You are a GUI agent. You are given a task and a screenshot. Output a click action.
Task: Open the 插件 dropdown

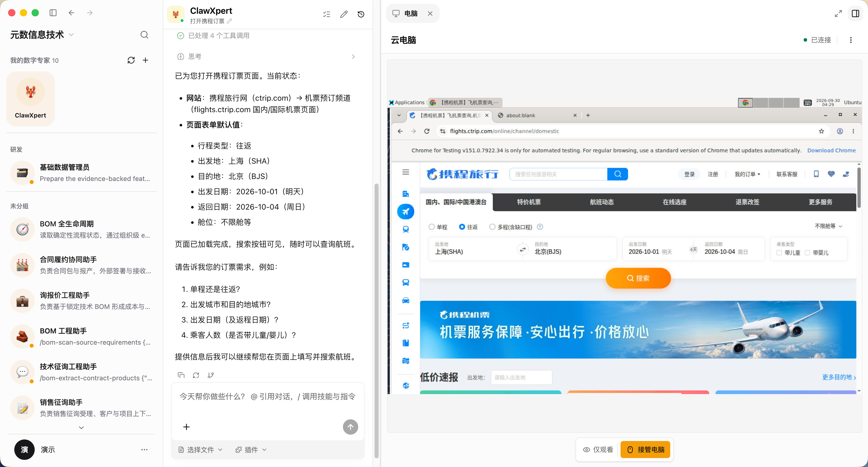[x=251, y=449]
